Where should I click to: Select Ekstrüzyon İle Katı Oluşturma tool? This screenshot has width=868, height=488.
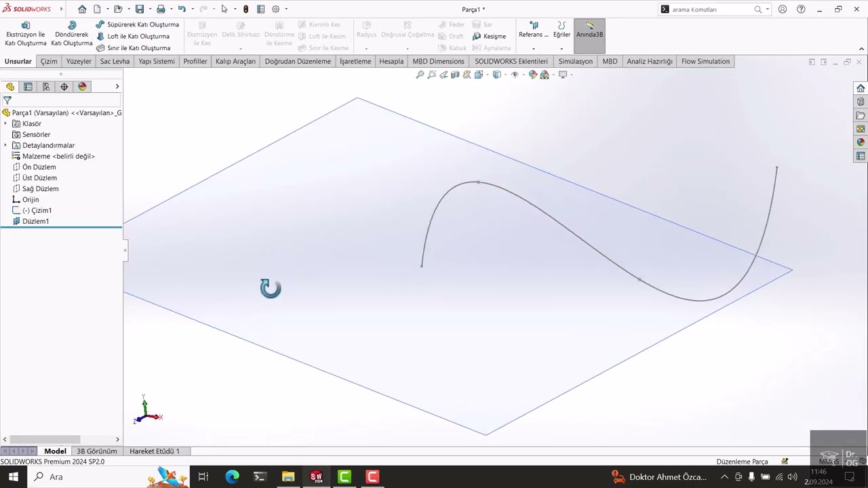[x=26, y=34]
